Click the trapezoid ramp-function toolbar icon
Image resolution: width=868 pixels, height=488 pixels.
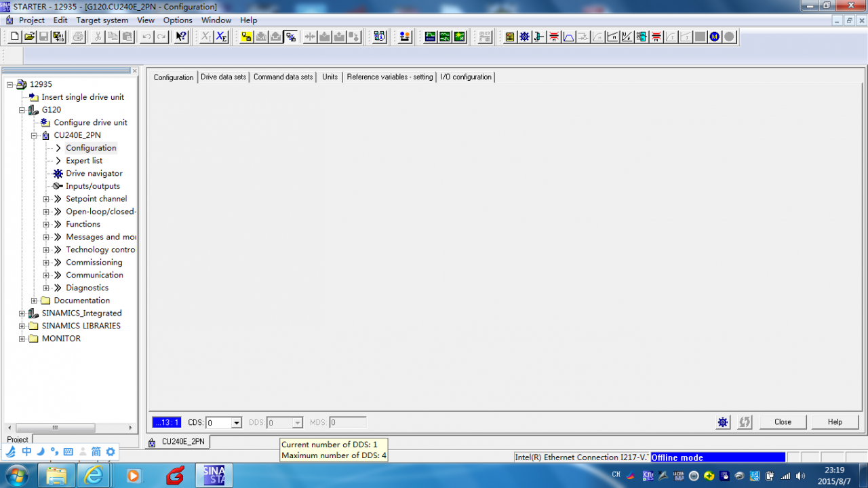pyautogui.click(x=568, y=37)
